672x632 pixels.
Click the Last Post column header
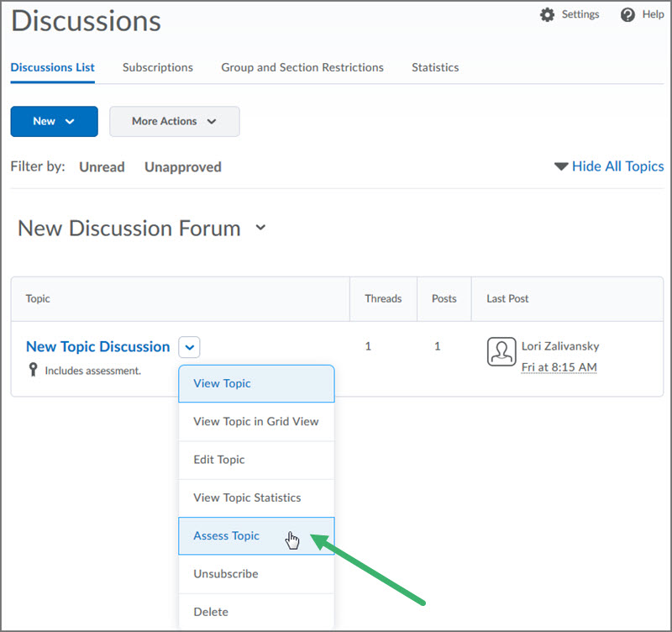pyautogui.click(x=507, y=298)
